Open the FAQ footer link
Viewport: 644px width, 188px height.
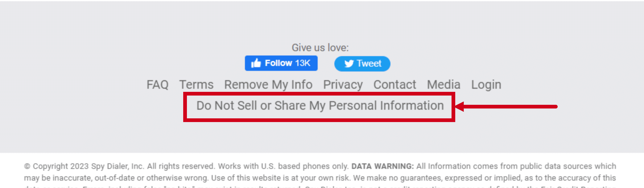(157, 85)
